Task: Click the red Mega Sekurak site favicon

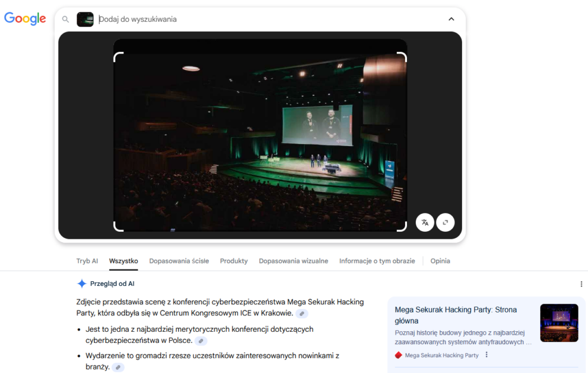Action: point(398,355)
